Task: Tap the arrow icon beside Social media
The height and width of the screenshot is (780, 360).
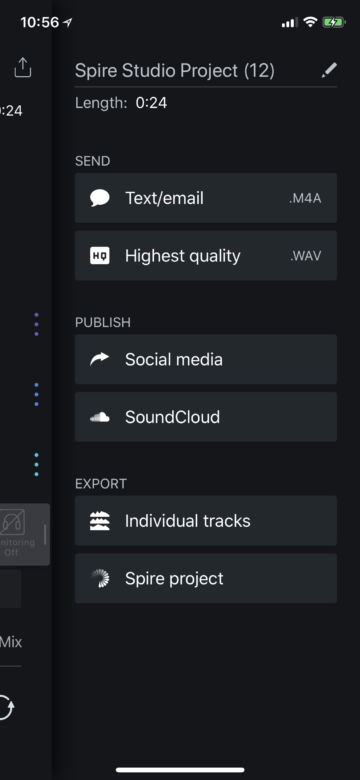Action: coord(99,359)
